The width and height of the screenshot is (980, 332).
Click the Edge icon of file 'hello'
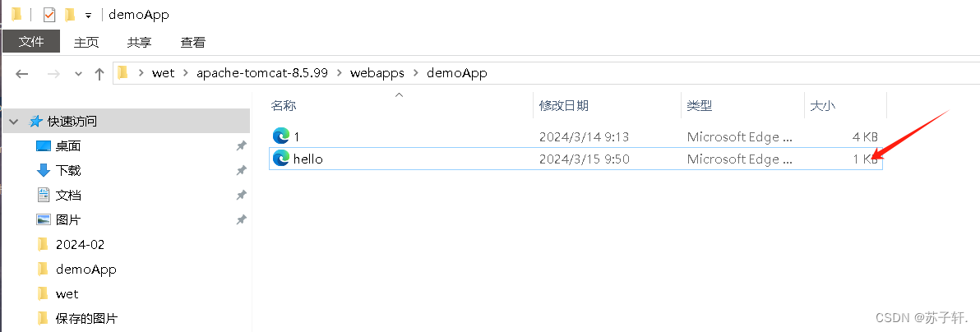[281, 159]
